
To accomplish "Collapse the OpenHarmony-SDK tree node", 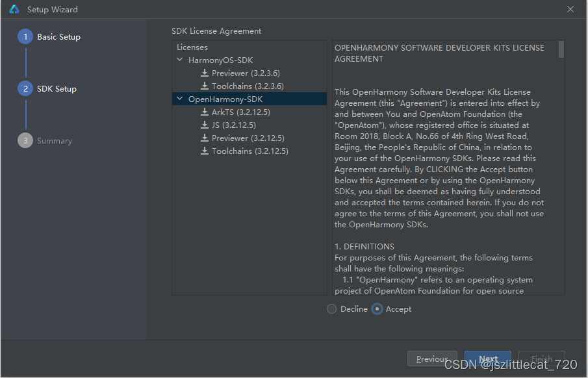I will click(179, 99).
